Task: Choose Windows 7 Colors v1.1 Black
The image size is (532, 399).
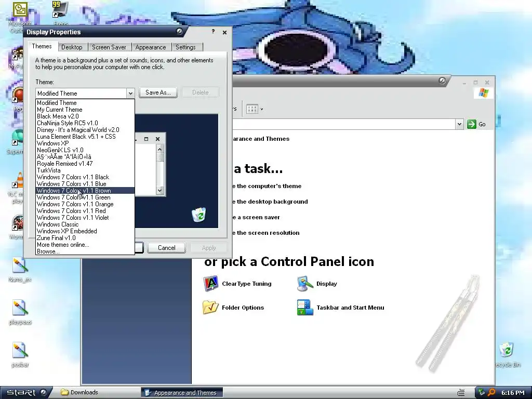Action: point(85,177)
